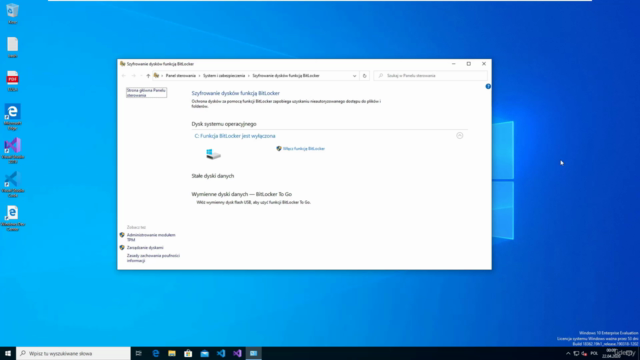Click the forward arrow in BitLocker window
The height and width of the screenshot is (360, 640).
pos(133,76)
